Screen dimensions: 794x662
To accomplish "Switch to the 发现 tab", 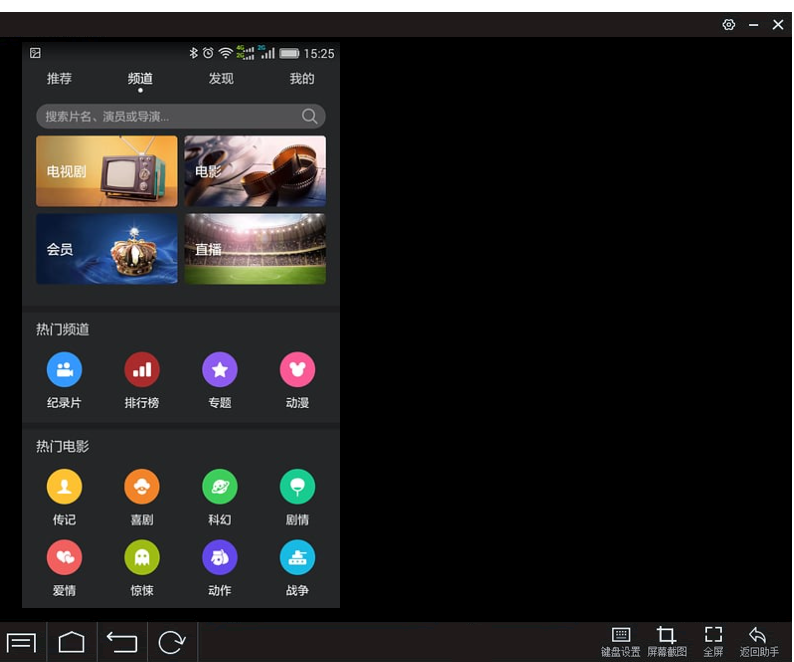I will [221, 79].
